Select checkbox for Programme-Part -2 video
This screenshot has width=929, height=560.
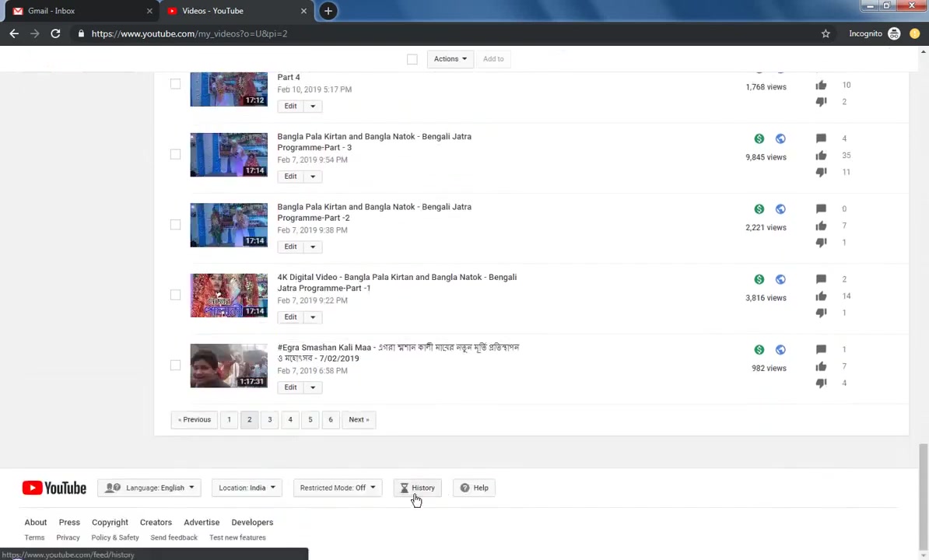click(175, 224)
